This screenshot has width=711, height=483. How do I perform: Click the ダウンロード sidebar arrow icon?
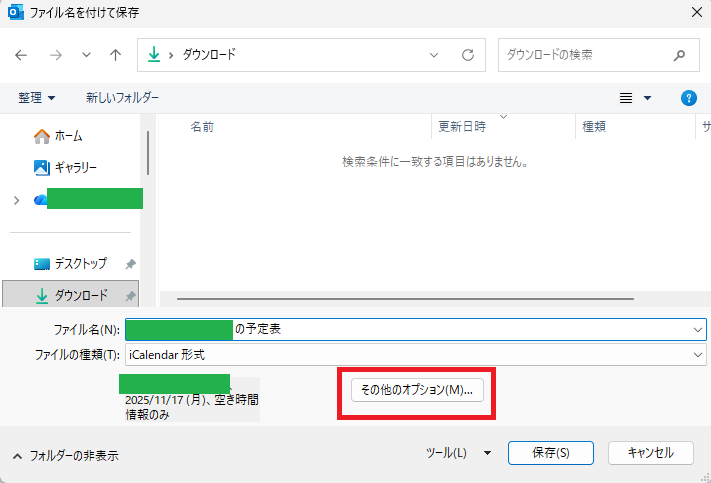tap(42, 296)
